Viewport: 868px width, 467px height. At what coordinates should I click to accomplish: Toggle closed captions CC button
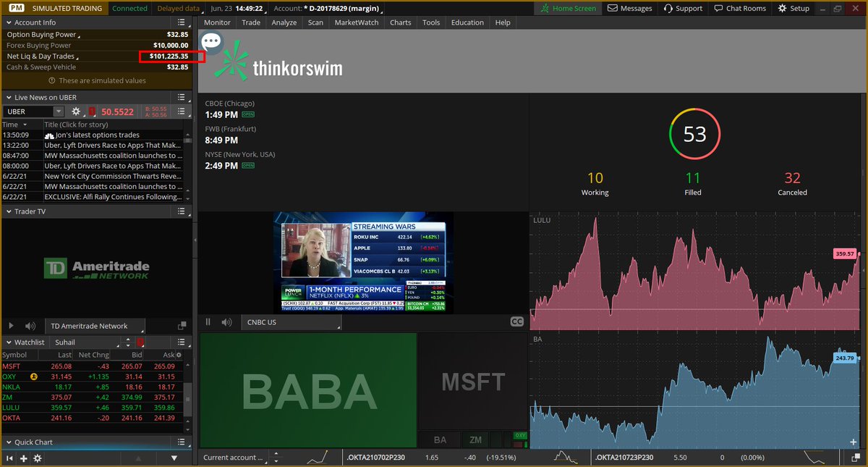pyautogui.click(x=516, y=322)
